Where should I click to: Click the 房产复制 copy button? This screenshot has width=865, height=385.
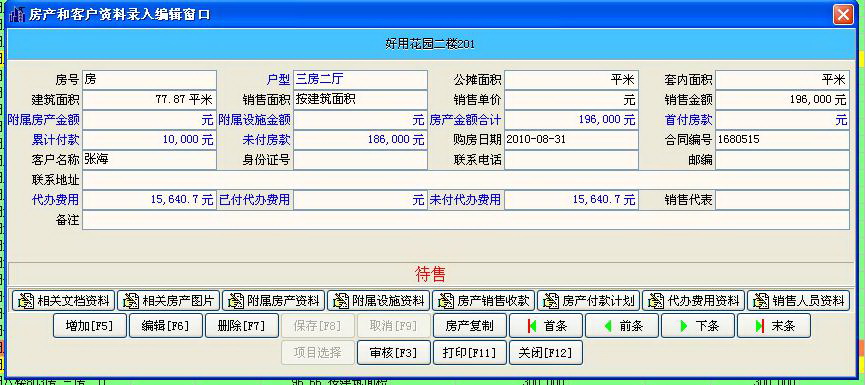tap(469, 325)
